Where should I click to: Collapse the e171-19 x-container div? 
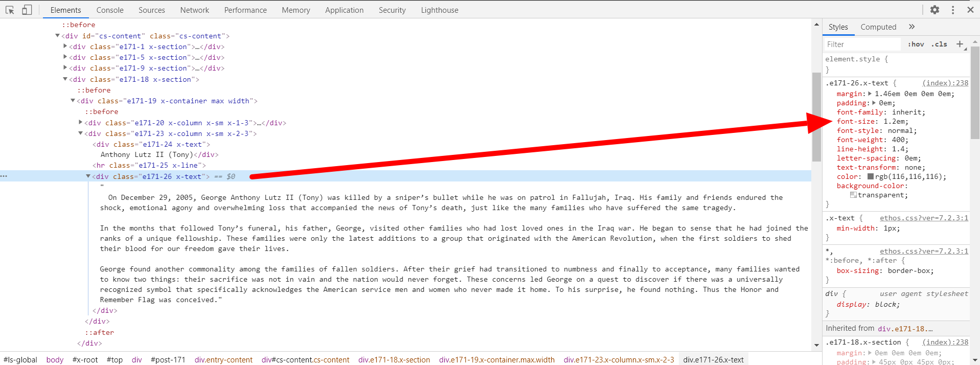73,100
